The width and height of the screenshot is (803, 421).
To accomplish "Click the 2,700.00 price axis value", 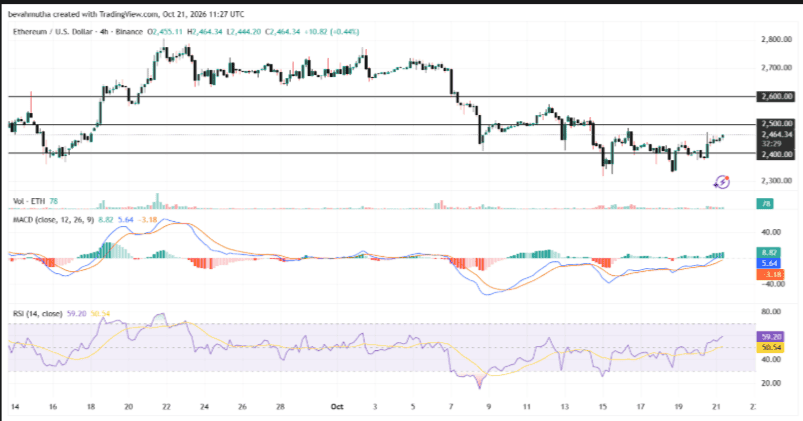I will tap(776, 68).
